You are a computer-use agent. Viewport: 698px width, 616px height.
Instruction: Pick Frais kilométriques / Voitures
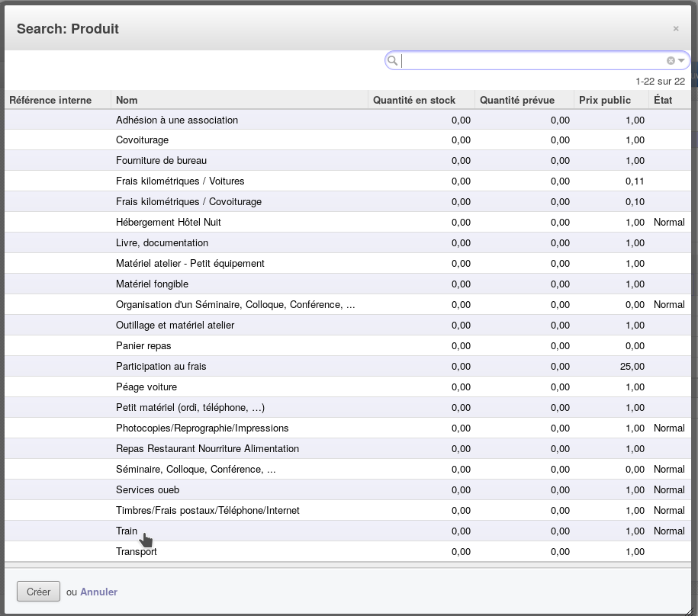pyautogui.click(x=348, y=181)
